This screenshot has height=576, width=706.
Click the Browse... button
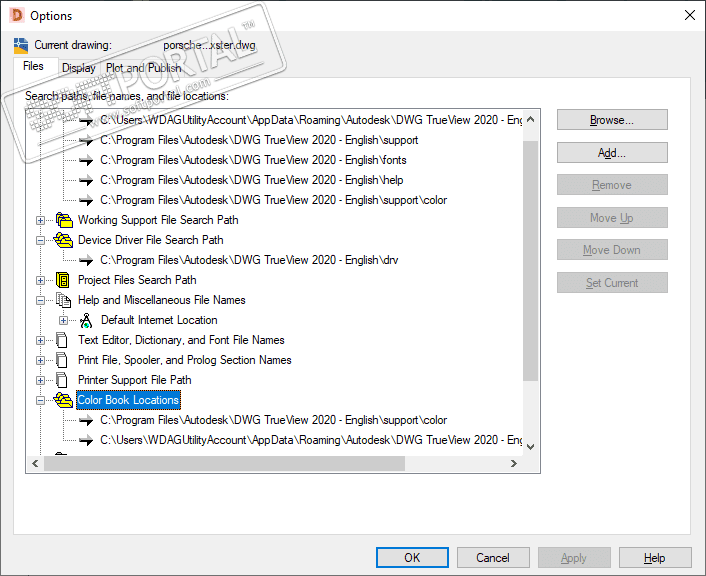pos(612,120)
